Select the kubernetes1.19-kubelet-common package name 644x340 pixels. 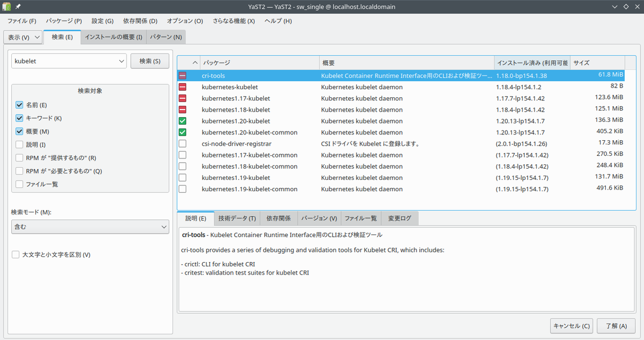tap(250, 189)
